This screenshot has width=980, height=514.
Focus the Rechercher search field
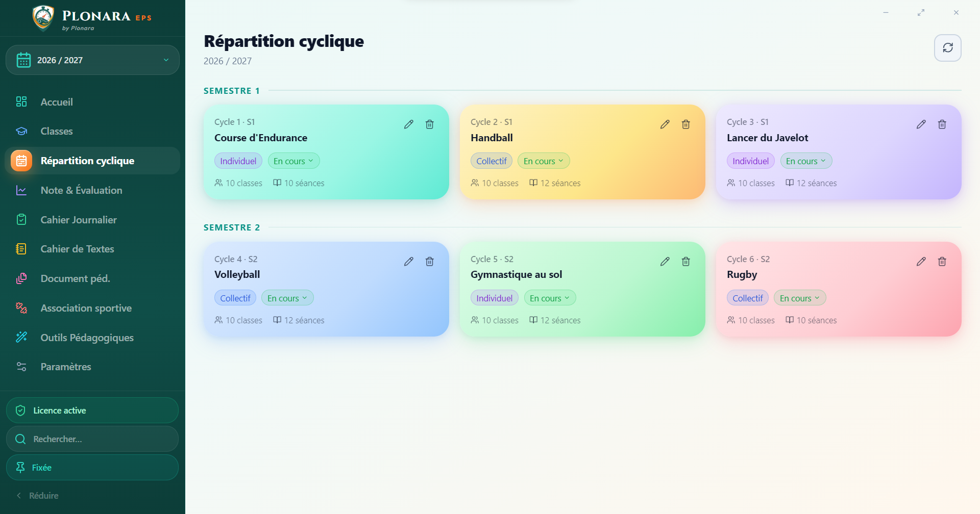[x=92, y=439]
